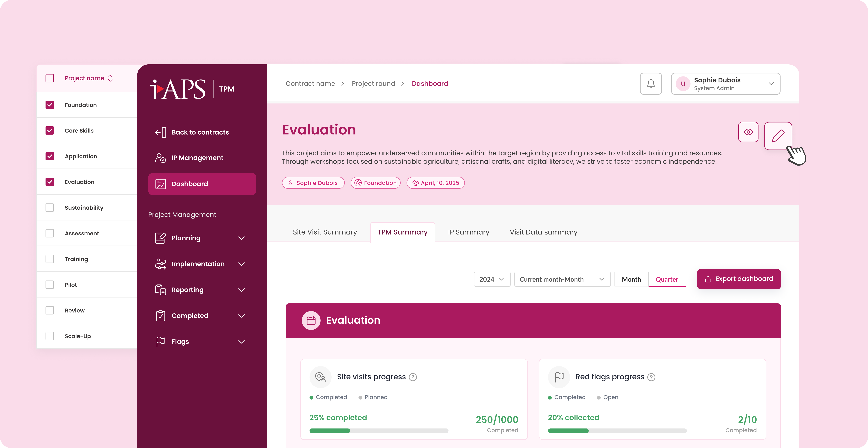Click the Red flags progress bar
Viewport: 868px width, 448px height.
pos(617,430)
